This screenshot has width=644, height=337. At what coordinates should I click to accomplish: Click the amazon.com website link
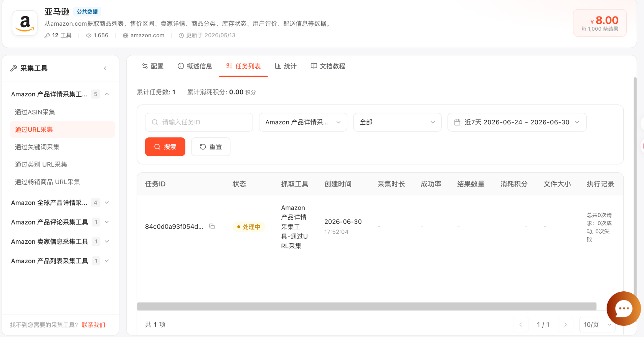tap(147, 35)
